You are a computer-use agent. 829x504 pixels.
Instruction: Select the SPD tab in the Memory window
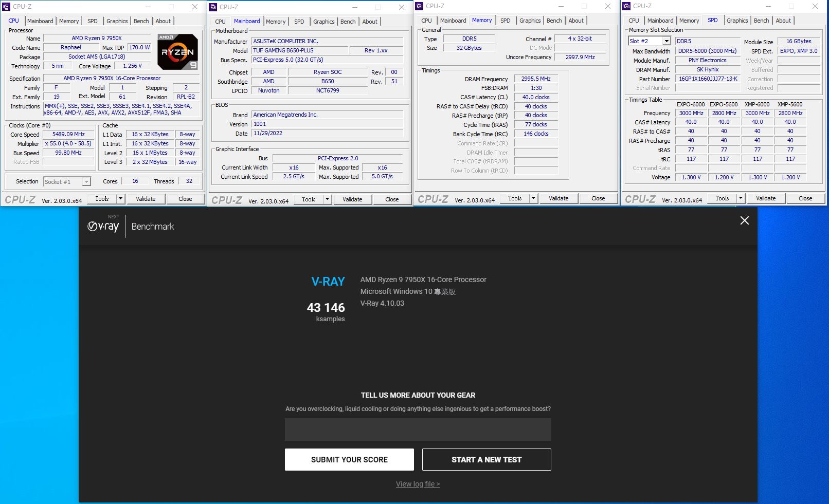coord(506,21)
